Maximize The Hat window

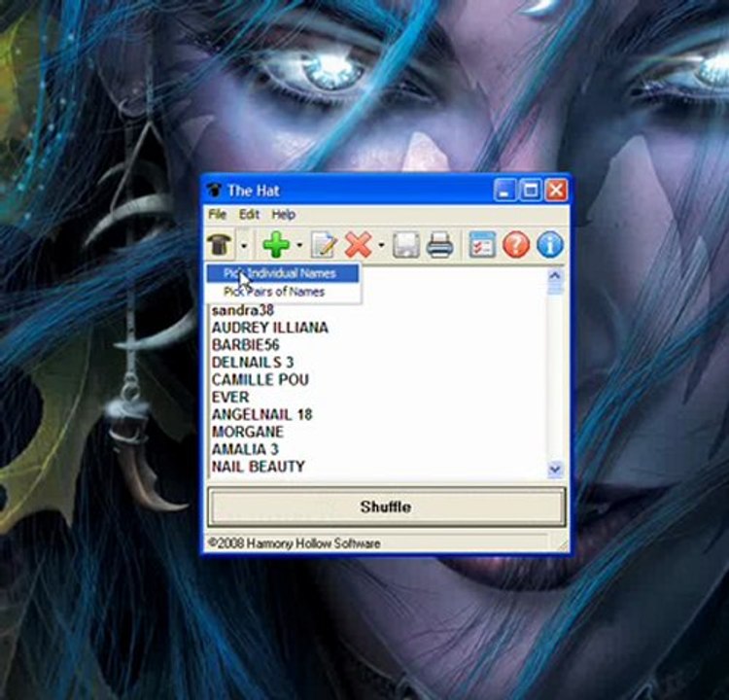tap(531, 191)
